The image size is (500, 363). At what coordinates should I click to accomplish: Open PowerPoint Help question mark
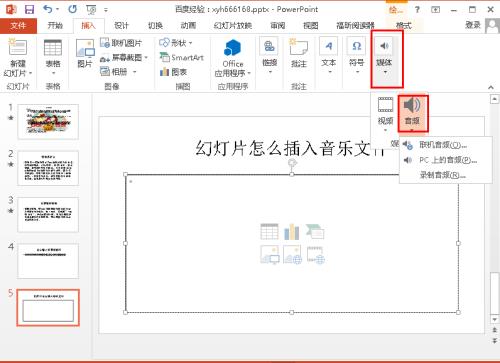click(417, 10)
